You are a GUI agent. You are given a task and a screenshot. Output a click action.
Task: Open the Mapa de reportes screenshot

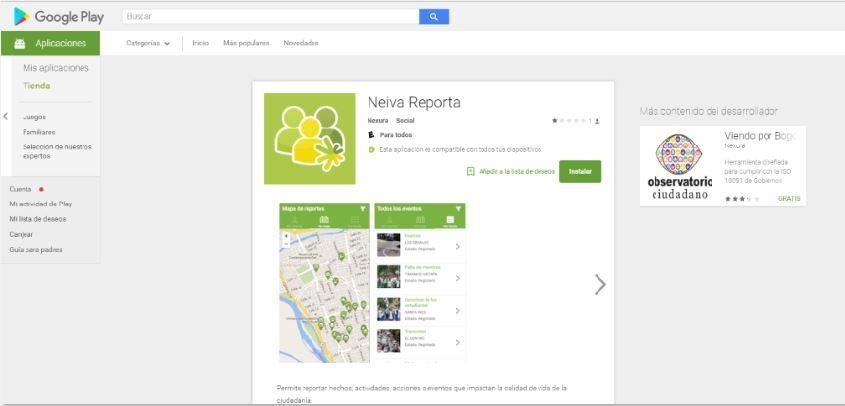pos(324,283)
